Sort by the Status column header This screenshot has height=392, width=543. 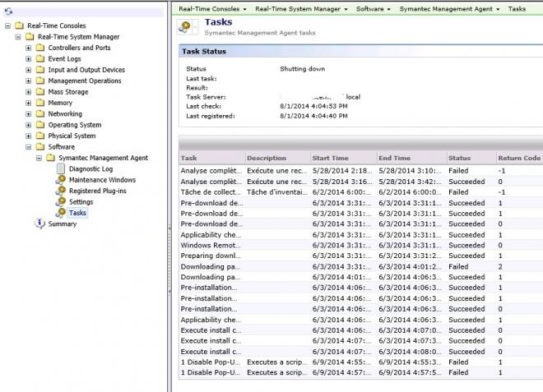[471, 158]
